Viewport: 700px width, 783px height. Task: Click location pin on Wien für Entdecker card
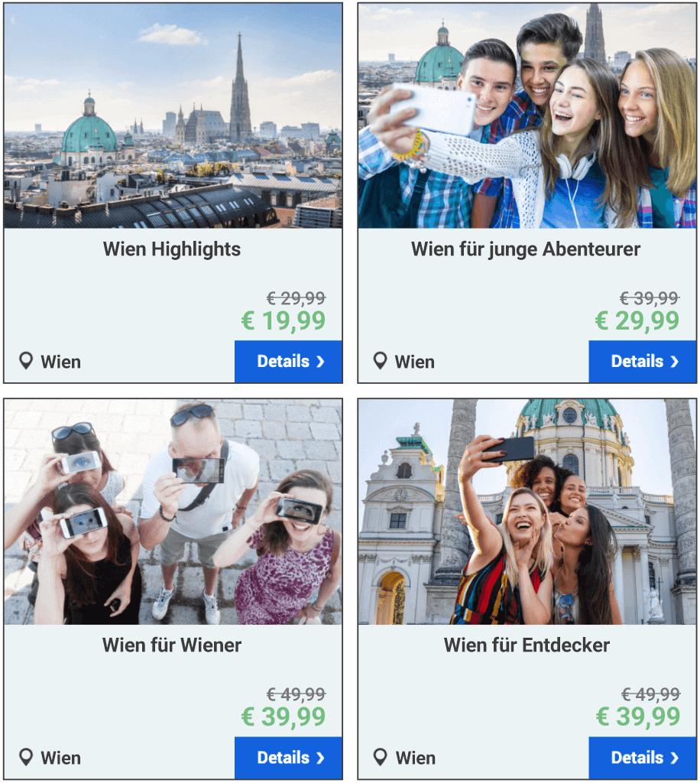tap(380, 757)
